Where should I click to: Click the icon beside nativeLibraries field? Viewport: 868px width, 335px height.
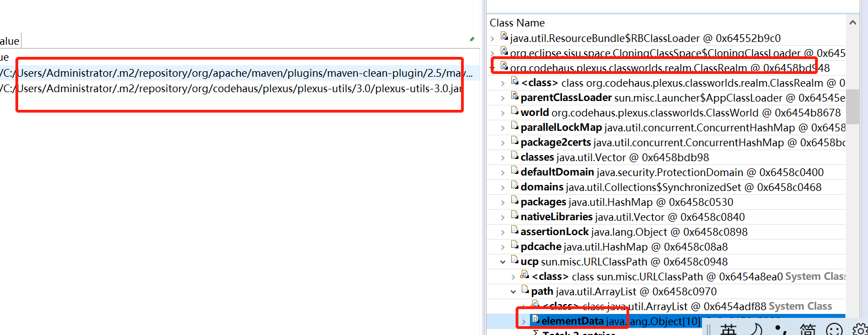tap(515, 215)
